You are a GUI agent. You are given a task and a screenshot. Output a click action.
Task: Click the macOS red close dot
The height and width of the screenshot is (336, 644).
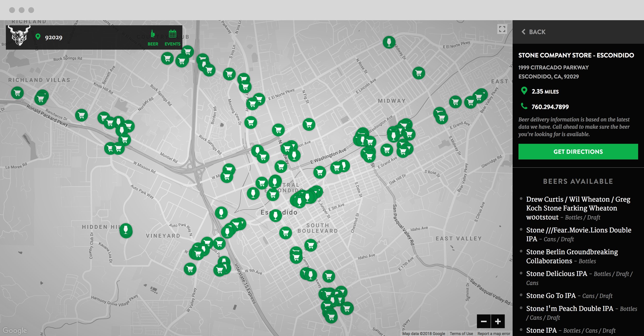click(x=12, y=10)
